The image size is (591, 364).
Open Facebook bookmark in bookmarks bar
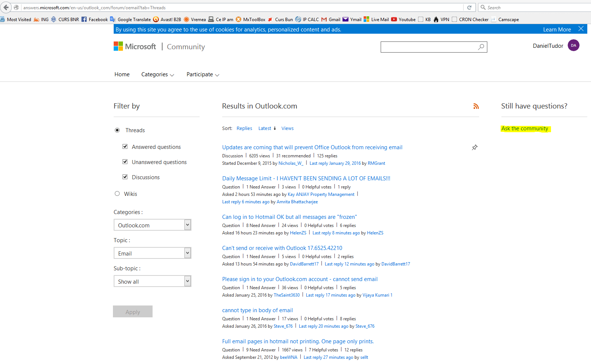94,20
